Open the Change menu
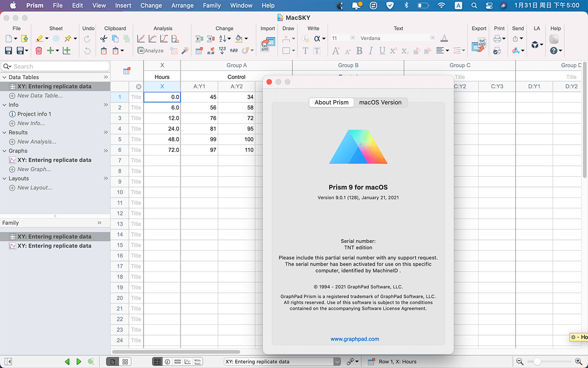This screenshot has height=368, width=588. click(x=151, y=5)
